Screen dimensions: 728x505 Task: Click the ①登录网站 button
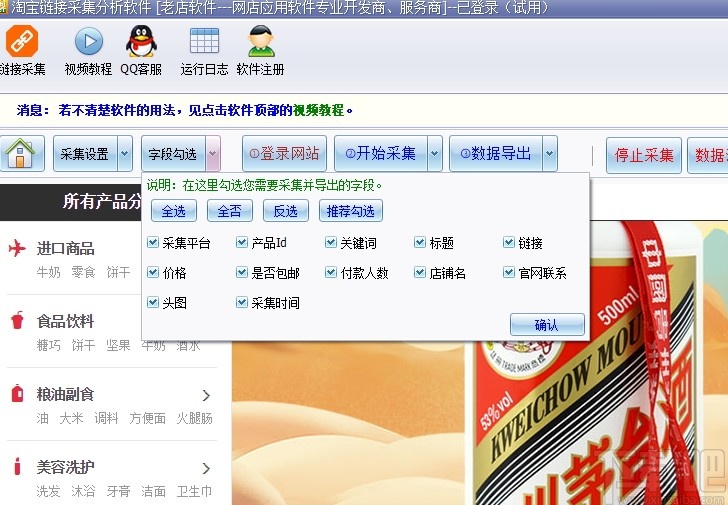(284, 154)
